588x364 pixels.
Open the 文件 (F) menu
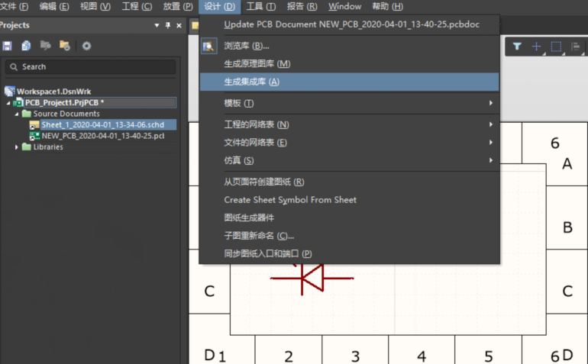tap(15, 6)
